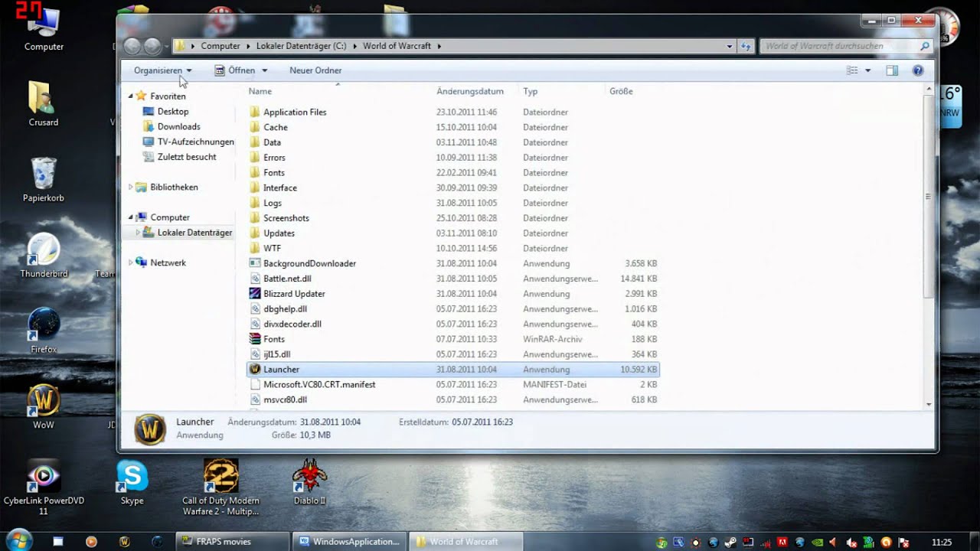Screen dimensions: 980x551
Task: Expand the Netzwerk tree node
Action: pyautogui.click(x=131, y=262)
